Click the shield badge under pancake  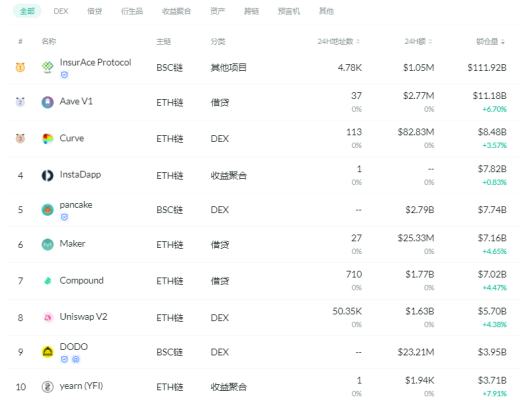(x=64, y=217)
